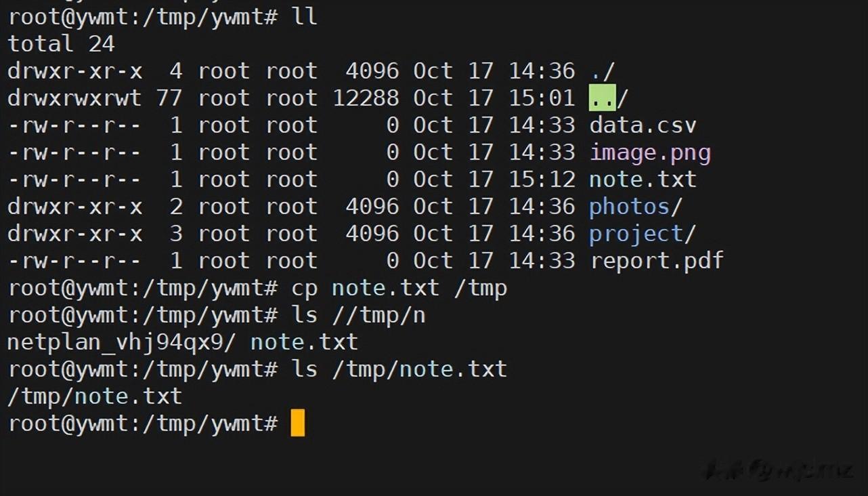The image size is (868, 496).
Task: Click the report.pdf filename
Action: coord(657,261)
